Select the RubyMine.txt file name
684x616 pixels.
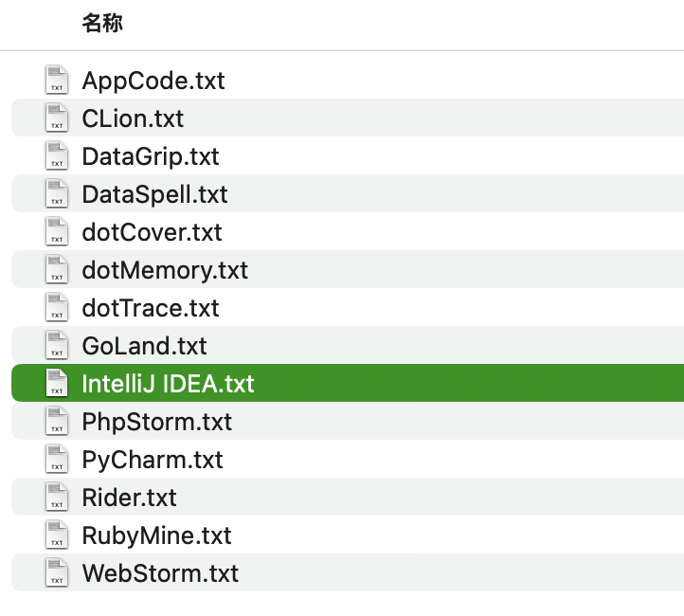pos(156,536)
